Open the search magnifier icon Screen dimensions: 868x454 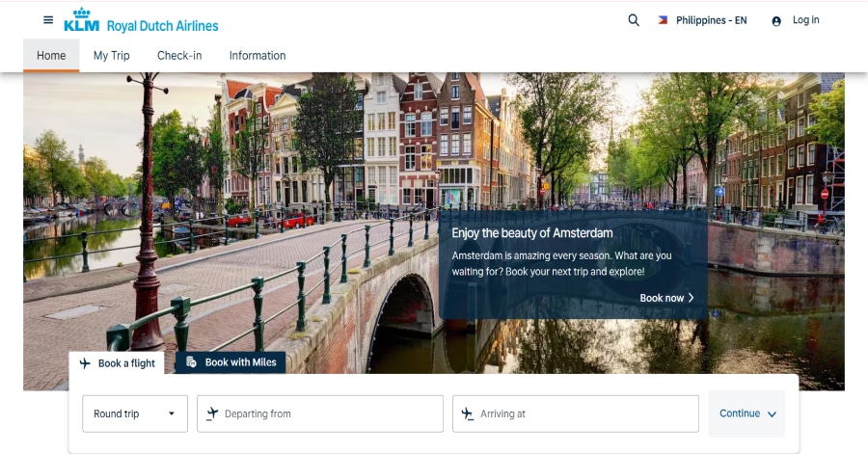pyautogui.click(x=634, y=20)
